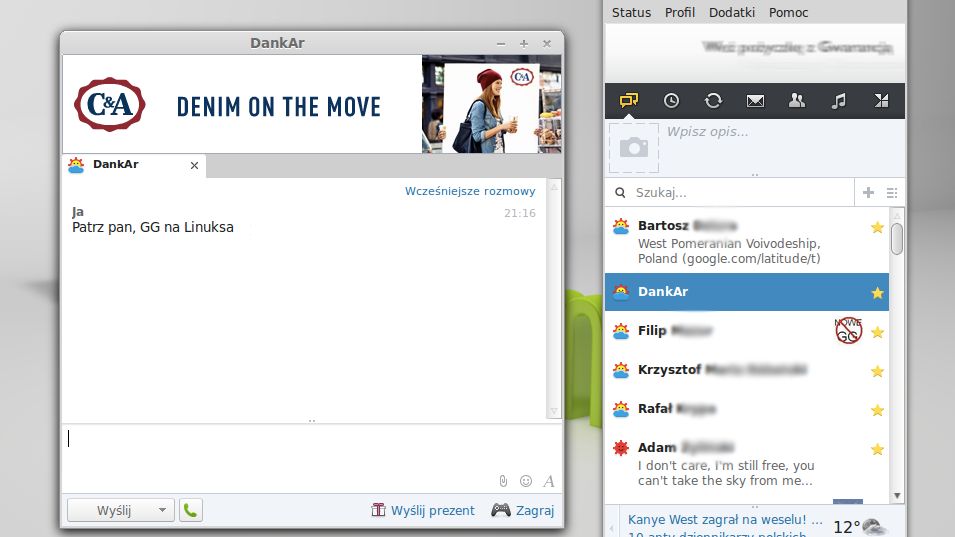Open the text formatting A icon

(549, 481)
